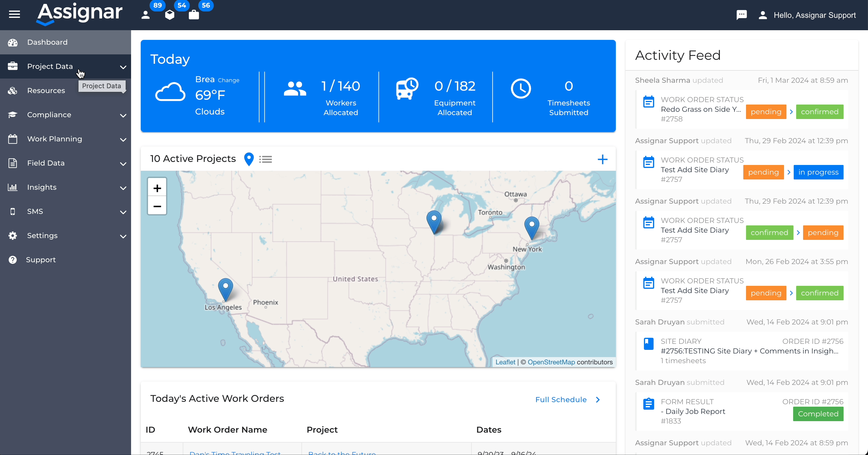The height and width of the screenshot is (455, 868).
Task: Click Hello, Assignar Support account label
Action: point(815,15)
